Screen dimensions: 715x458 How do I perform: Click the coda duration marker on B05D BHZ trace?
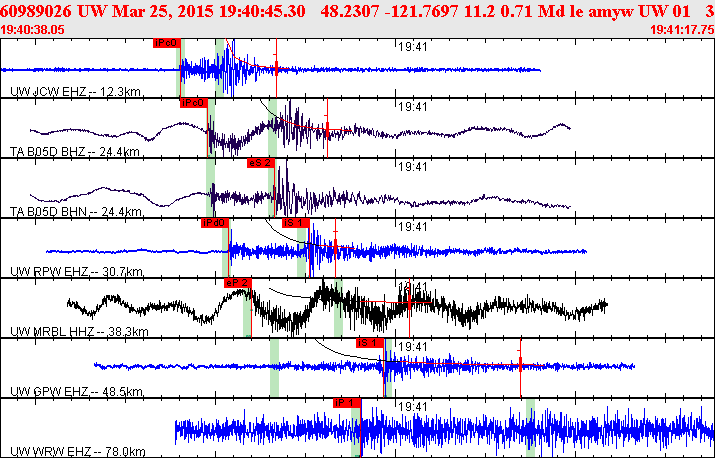pos(327,129)
